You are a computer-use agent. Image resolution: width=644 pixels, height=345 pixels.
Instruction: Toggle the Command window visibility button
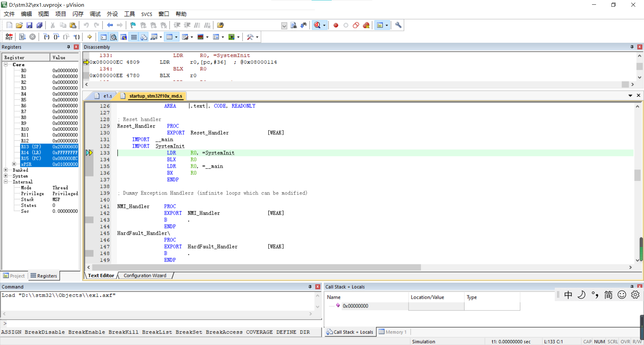point(104,37)
